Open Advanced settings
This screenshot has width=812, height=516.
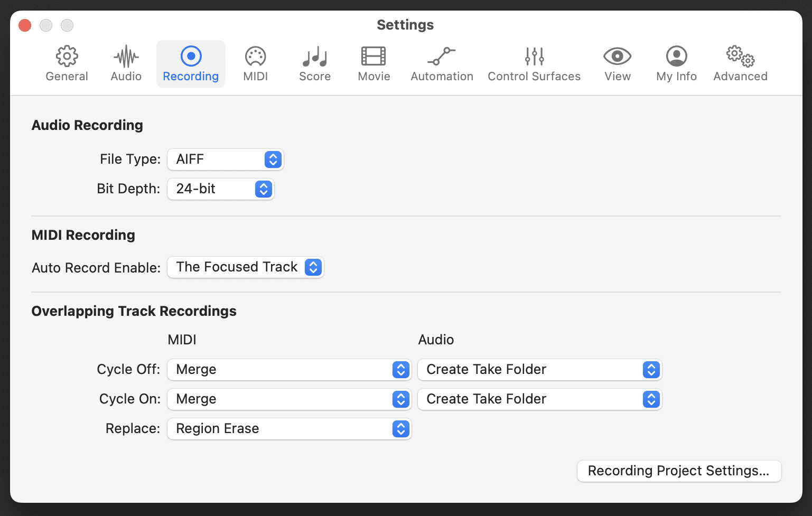740,62
